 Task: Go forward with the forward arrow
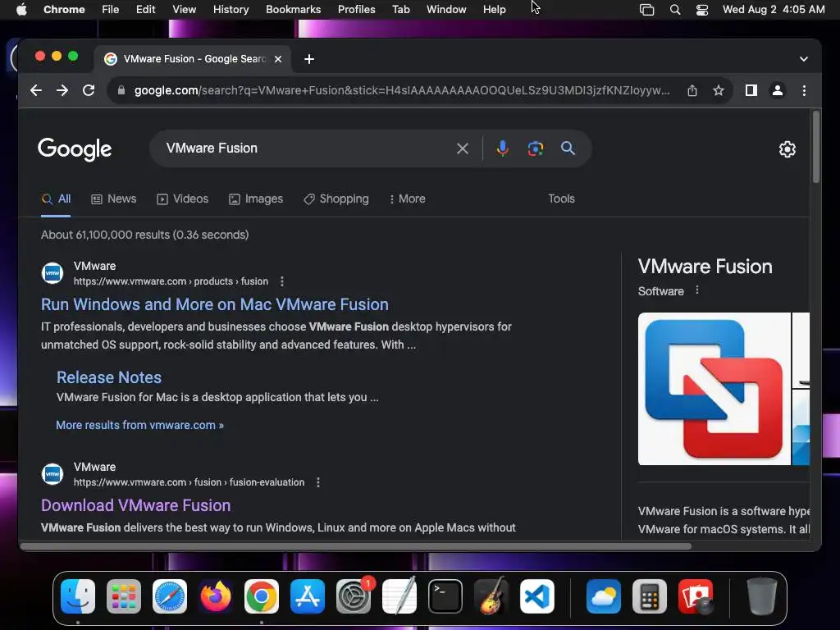click(62, 90)
